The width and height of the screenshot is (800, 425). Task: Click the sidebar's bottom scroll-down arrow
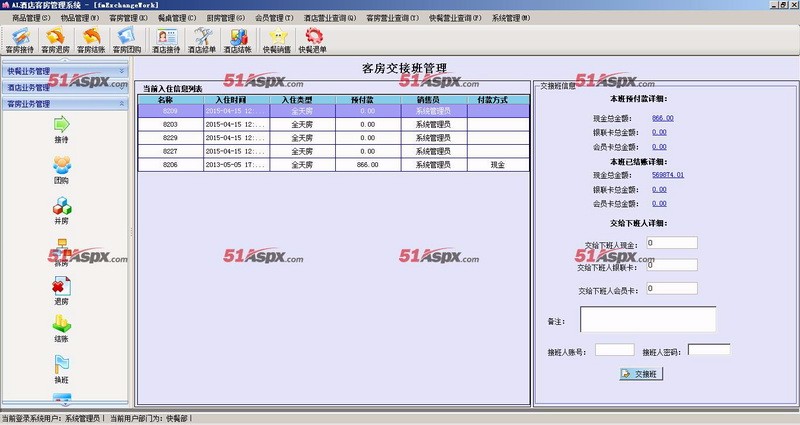pyautogui.click(x=65, y=404)
